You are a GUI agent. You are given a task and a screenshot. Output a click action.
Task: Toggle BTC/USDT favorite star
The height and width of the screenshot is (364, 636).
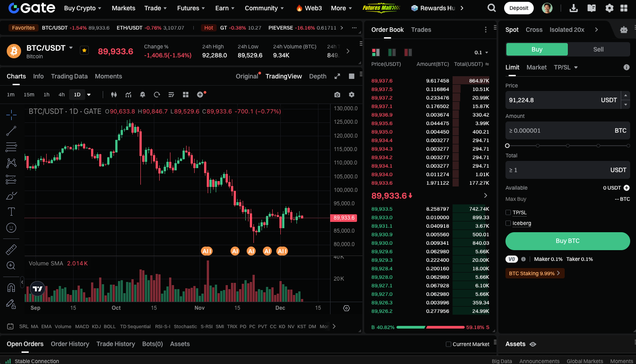(84, 50)
